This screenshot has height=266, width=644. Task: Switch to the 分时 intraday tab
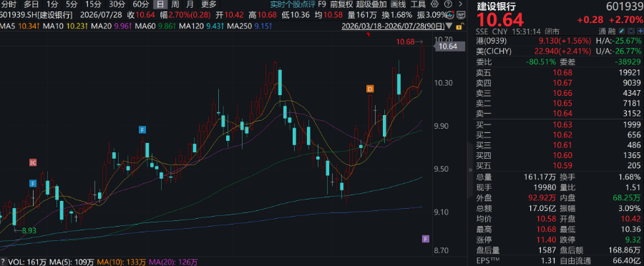[x=9, y=5]
